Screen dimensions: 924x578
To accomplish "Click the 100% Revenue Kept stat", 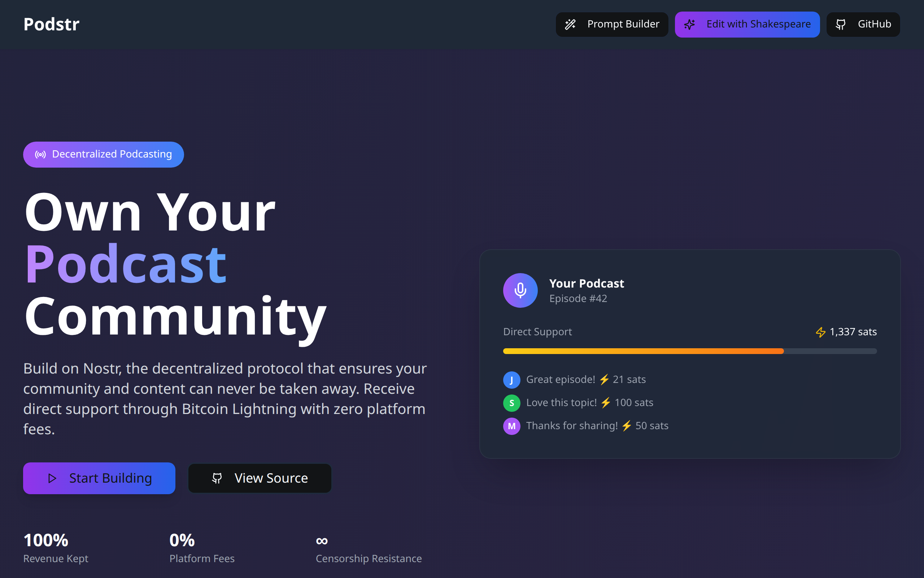I will pyautogui.click(x=56, y=548).
